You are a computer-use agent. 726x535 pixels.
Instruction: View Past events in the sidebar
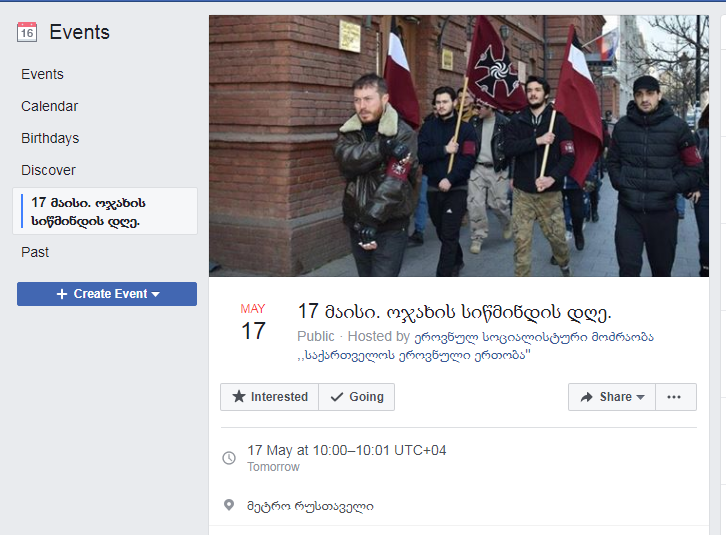pyautogui.click(x=35, y=252)
